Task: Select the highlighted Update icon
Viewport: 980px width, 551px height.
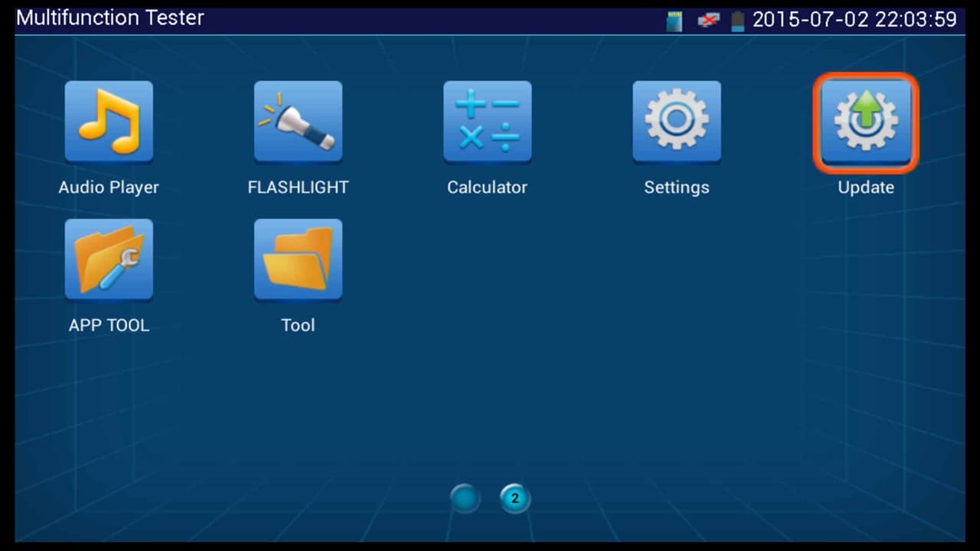Action: [865, 122]
